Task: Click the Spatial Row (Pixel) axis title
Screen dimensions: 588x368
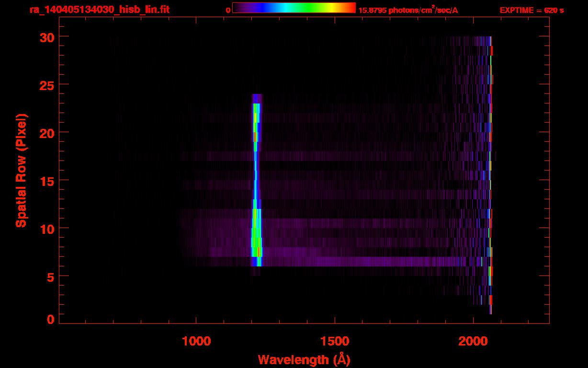Action: tap(21, 170)
